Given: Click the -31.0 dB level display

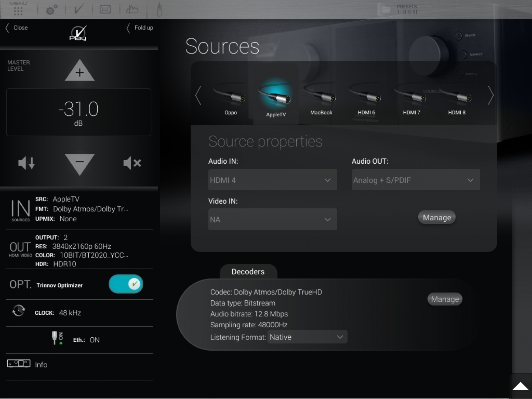Looking at the screenshot, I should (79, 112).
